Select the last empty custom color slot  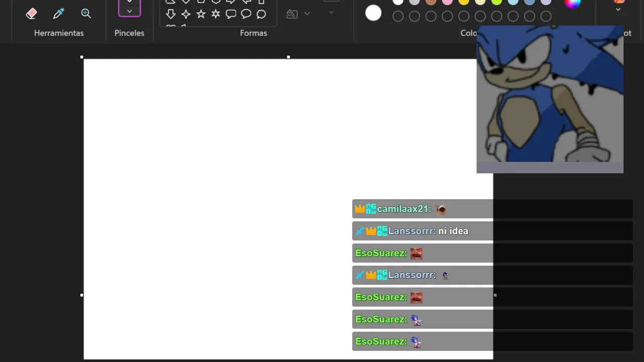tap(546, 17)
